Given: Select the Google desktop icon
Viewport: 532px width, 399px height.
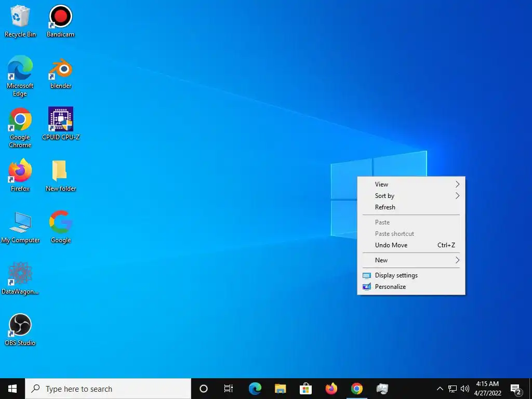Looking at the screenshot, I should tap(61, 227).
